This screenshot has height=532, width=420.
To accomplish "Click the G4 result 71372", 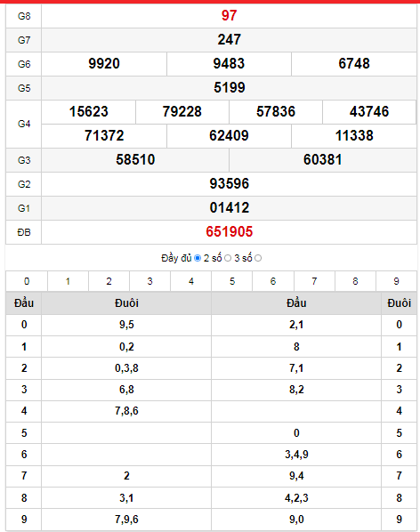I will [x=104, y=136].
